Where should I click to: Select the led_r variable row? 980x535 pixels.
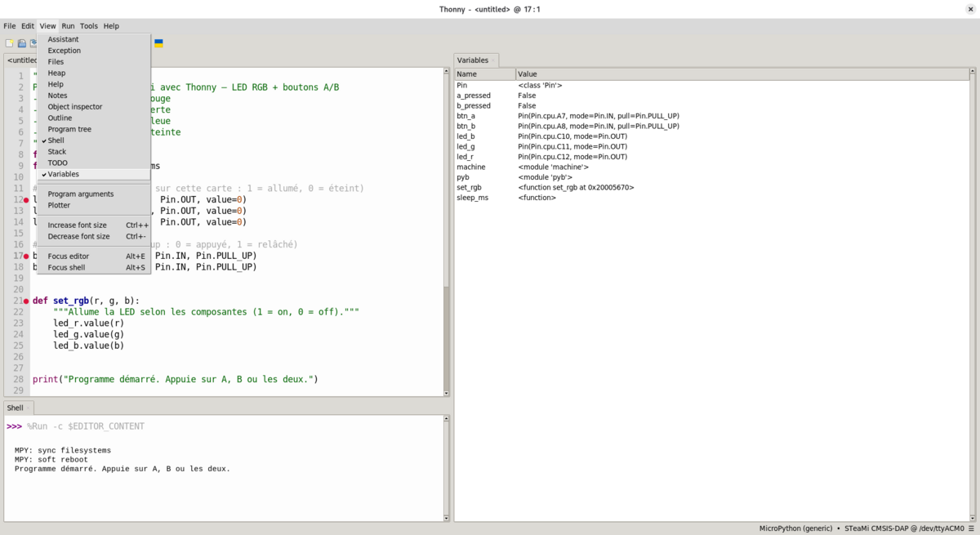[710, 157]
